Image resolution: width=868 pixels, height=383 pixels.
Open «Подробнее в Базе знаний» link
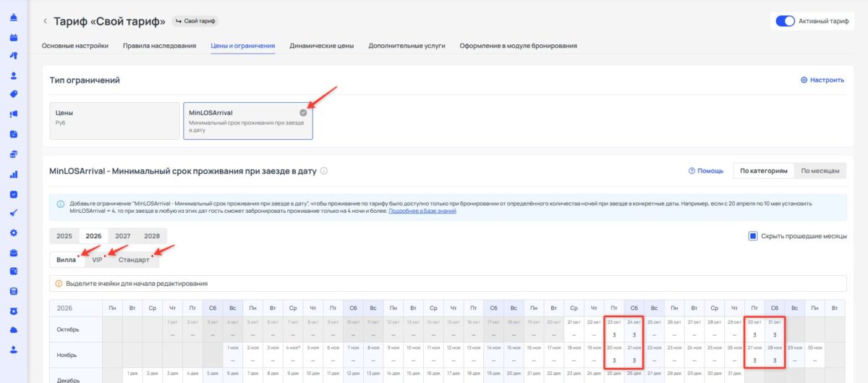coord(422,211)
